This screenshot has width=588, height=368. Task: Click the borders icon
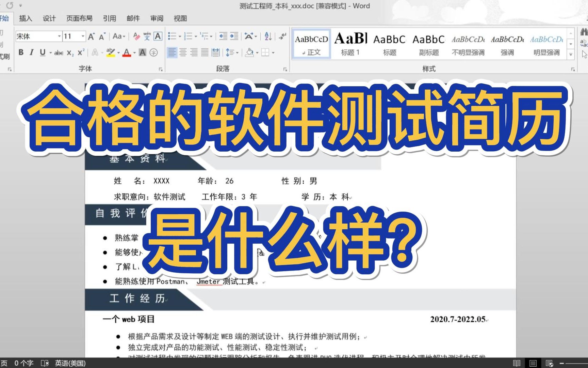coord(265,52)
